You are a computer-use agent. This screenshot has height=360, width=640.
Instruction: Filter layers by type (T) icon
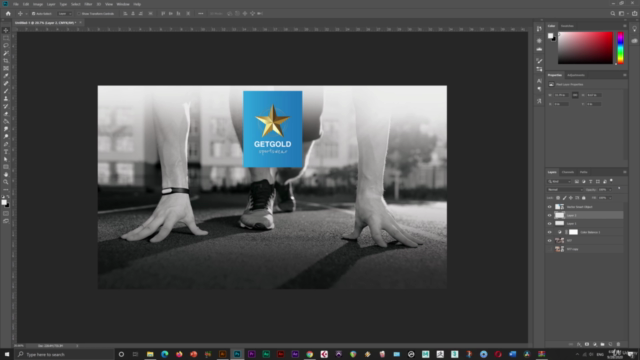pyautogui.click(x=591, y=181)
